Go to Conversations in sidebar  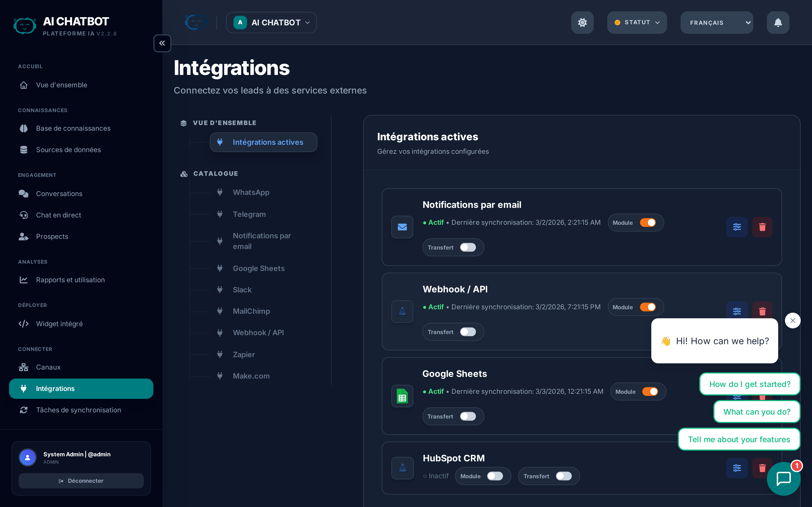(x=59, y=194)
